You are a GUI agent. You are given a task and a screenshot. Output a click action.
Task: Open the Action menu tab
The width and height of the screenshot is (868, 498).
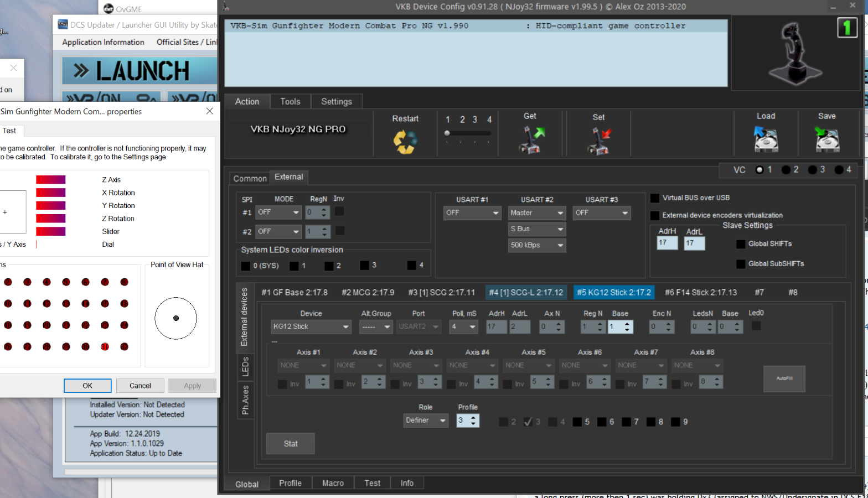[x=247, y=102]
